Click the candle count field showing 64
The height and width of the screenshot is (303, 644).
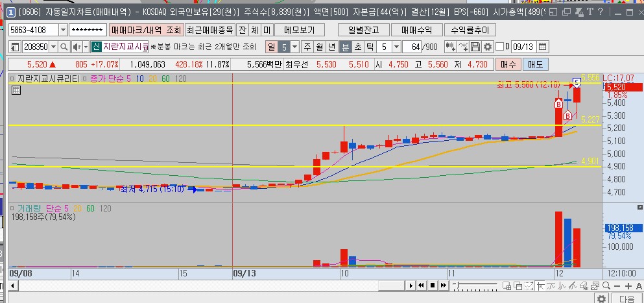point(412,47)
